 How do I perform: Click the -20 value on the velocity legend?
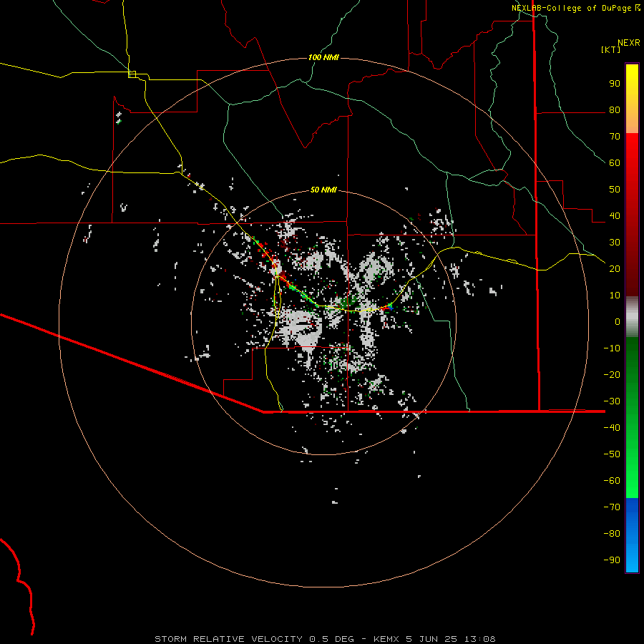tap(612, 374)
